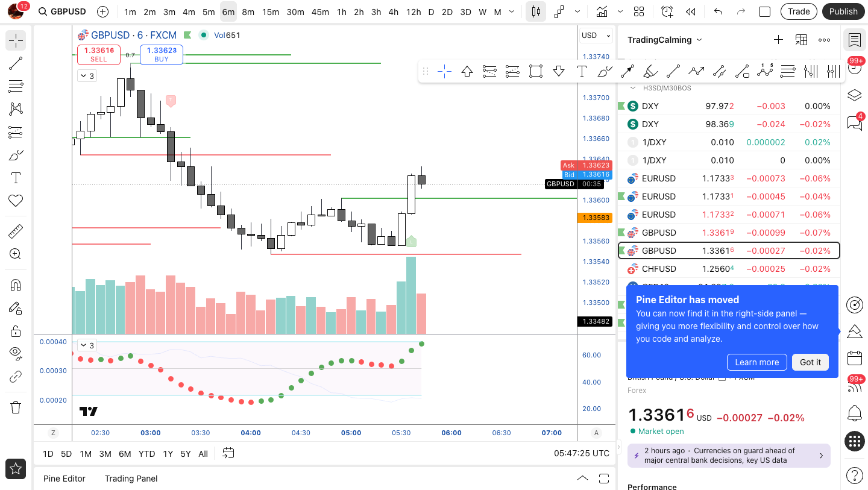Open the Trading Panel tab
This screenshot has height=490, width=868.
pos(131,479)
